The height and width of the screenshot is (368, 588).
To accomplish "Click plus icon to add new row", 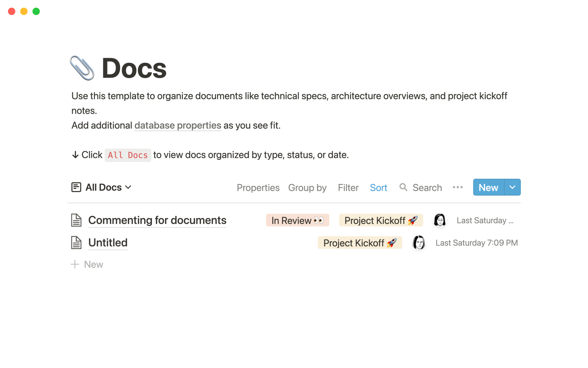I will click(x=75, y=264).
